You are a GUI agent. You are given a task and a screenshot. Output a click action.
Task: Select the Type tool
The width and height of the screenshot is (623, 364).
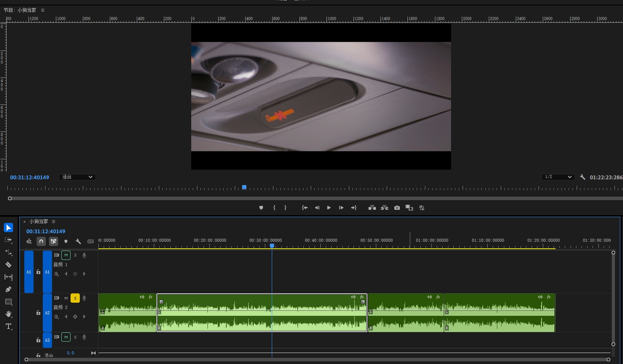[x=8, y=327]
